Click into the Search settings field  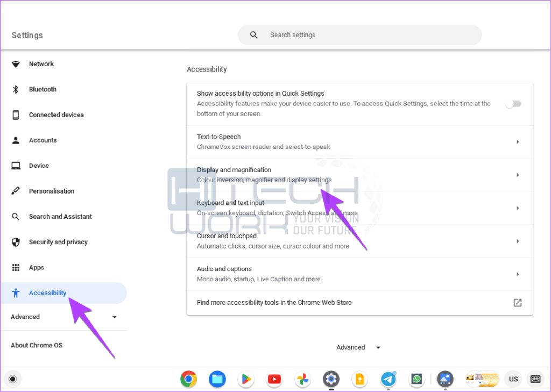(x=360, y=35)
